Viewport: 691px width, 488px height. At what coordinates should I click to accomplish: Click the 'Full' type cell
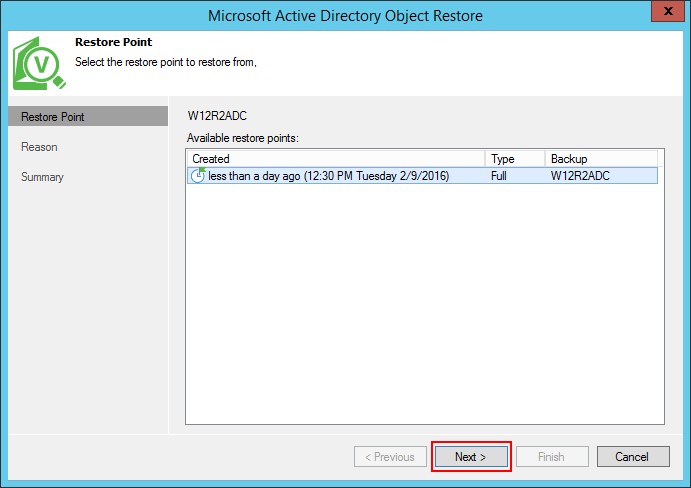499,176
